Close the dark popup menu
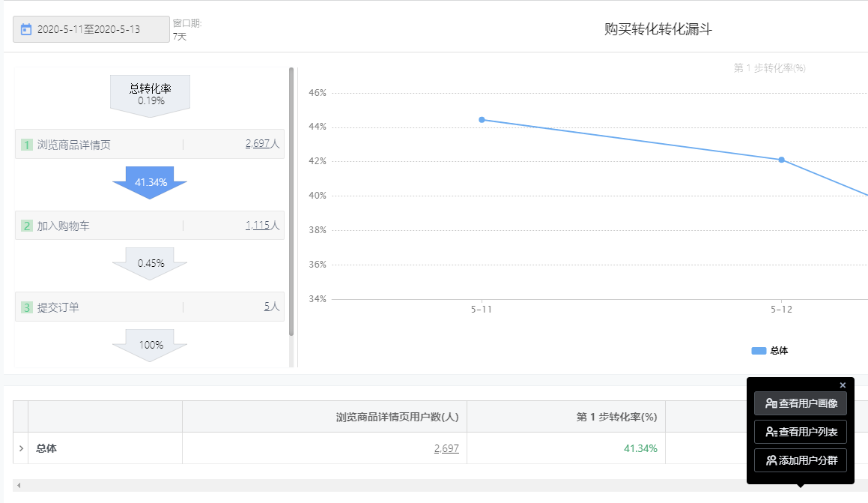This screenshot has width=868, height=503. coord(843,385)
